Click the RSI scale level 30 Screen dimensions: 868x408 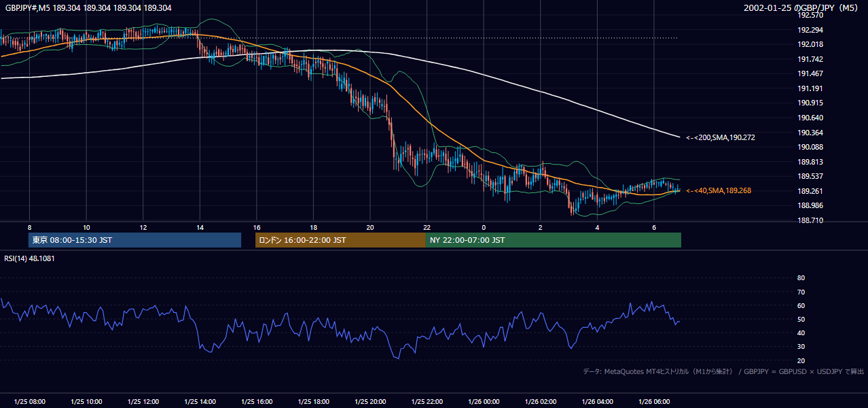pyautogui.click(x=801, y=347)
